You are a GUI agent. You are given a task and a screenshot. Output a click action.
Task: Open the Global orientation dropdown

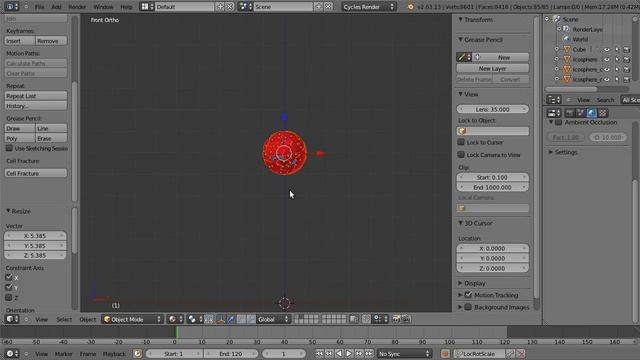pyautogui.click(x=273, y=319)
